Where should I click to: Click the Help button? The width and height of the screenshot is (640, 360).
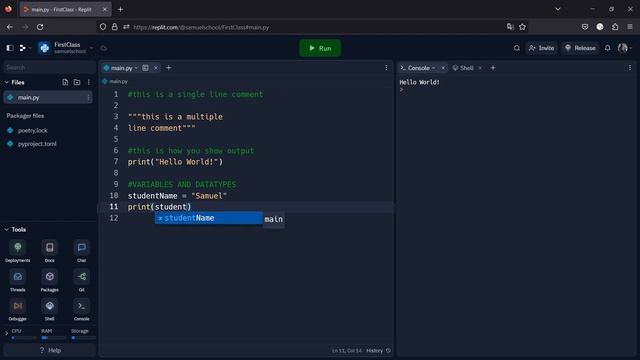tap(49, 350)
